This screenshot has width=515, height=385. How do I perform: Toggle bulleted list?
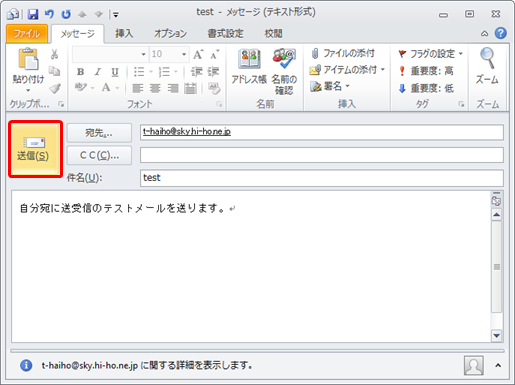[139, 72]
